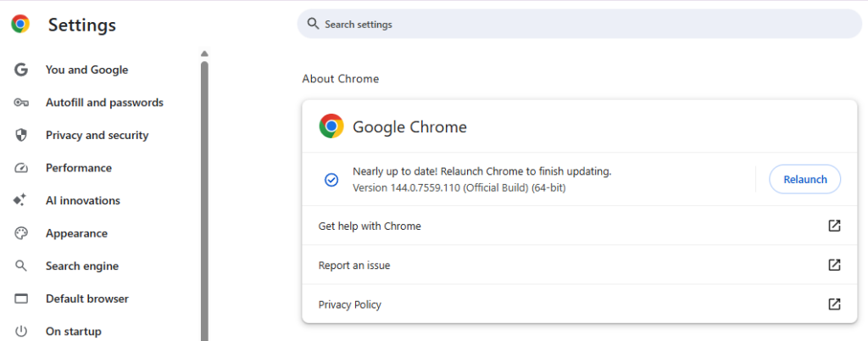This screenshot has width=868, height=341.
Task: Click the You and Google icon
Action: click(x=21, y=70)
